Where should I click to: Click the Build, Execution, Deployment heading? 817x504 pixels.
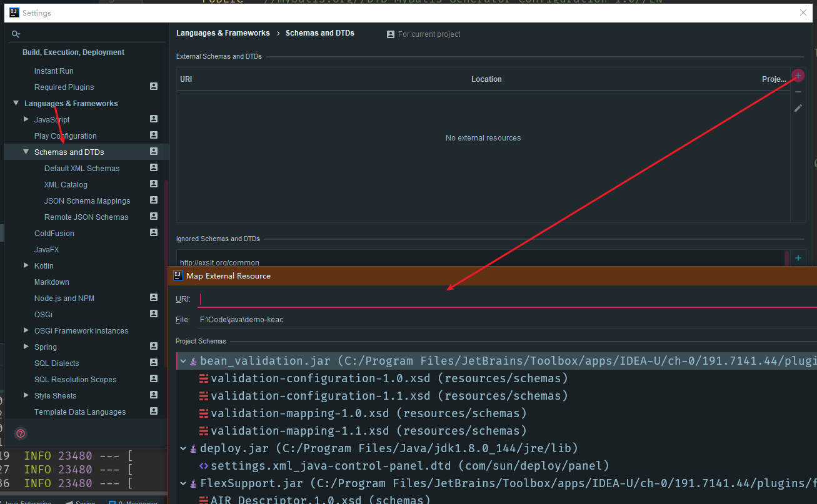coord(74,52)
